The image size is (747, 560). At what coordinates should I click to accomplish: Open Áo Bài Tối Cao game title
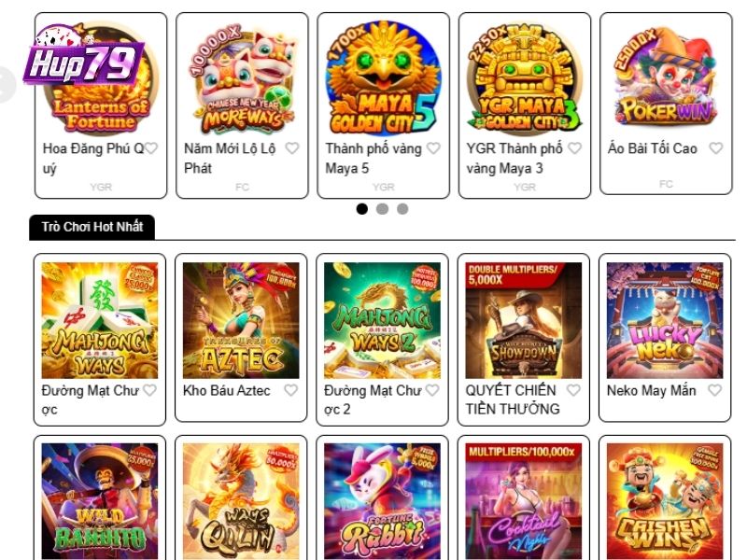pyautogui.click(x=653, y=148)
